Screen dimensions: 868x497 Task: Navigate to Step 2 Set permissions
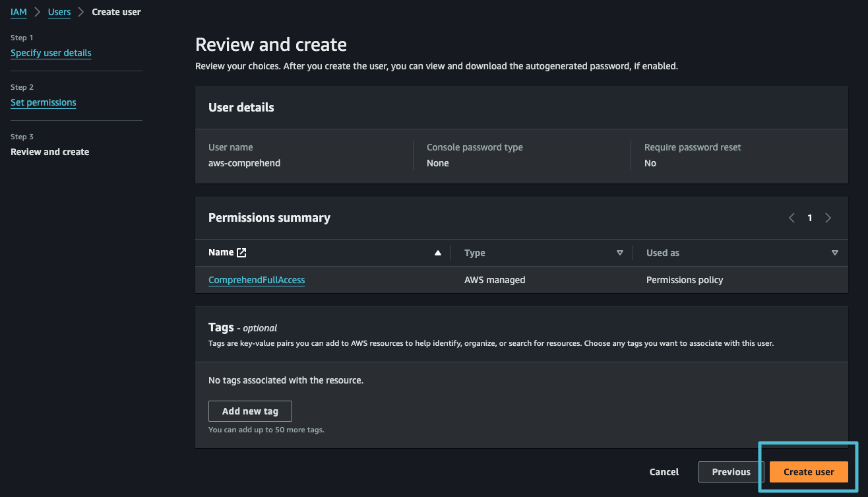click(x=44, y=102)
